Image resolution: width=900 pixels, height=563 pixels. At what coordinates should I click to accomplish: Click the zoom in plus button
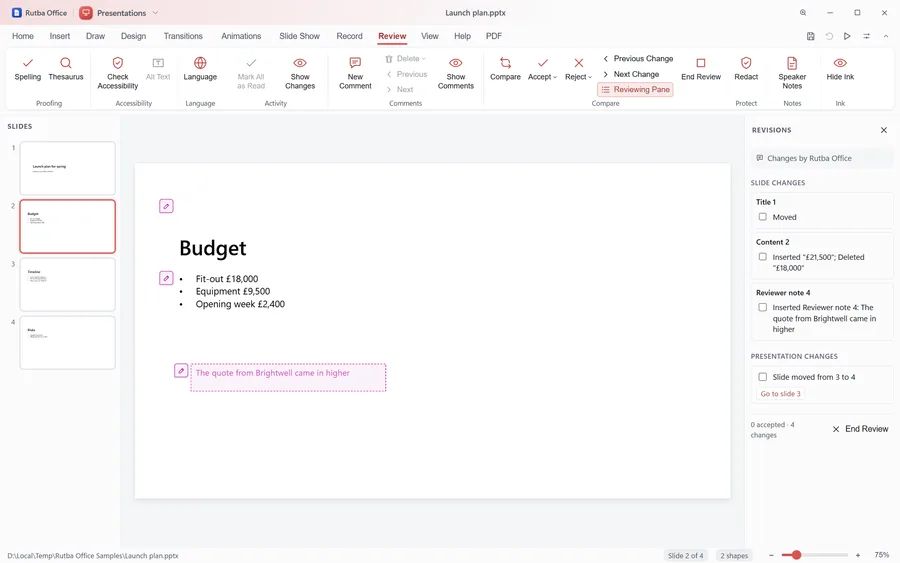pos(858,555)
